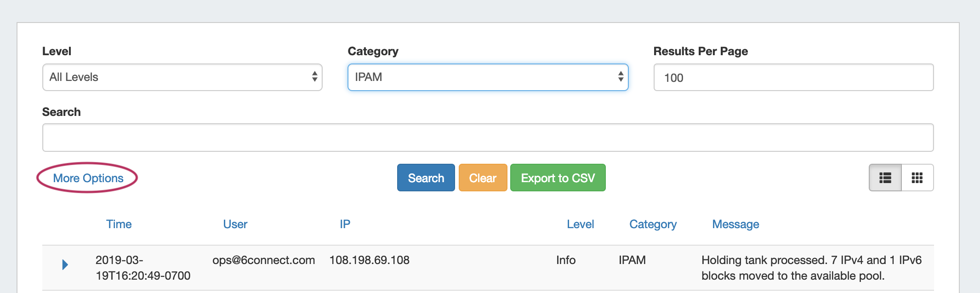
Task: Open the Level dropdown
Action: click(x=182, y=77)
